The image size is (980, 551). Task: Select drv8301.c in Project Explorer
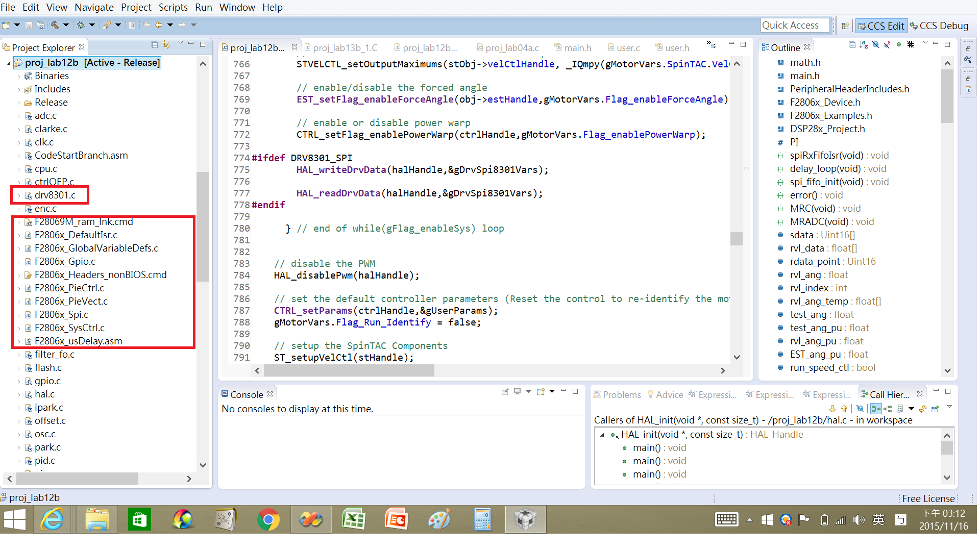tap(55, 195)
